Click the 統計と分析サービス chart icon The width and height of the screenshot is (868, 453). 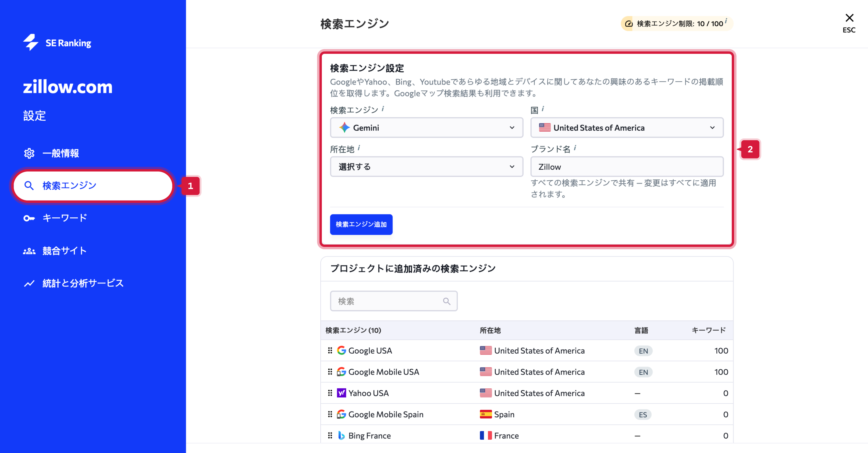pos(29,284)
